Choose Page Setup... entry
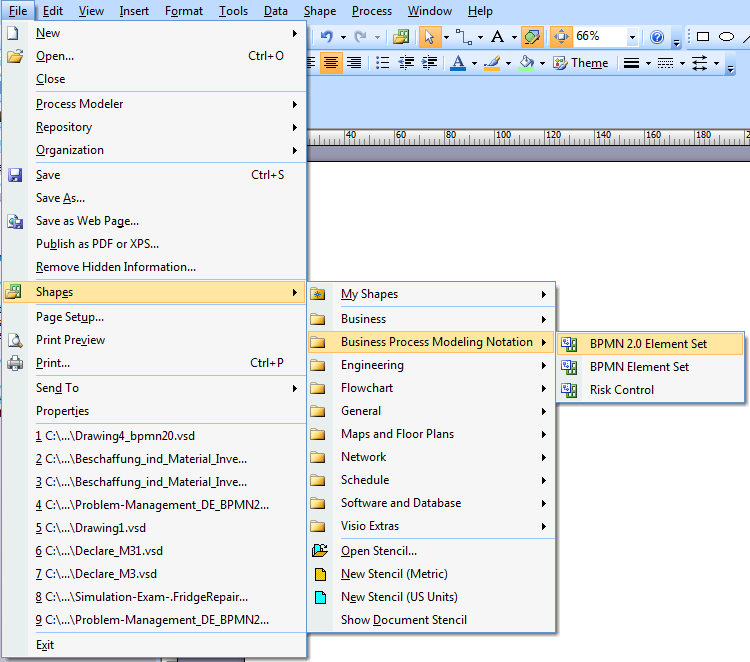The width and height of the screenshot is (750, 662). [x=154, y=317]
